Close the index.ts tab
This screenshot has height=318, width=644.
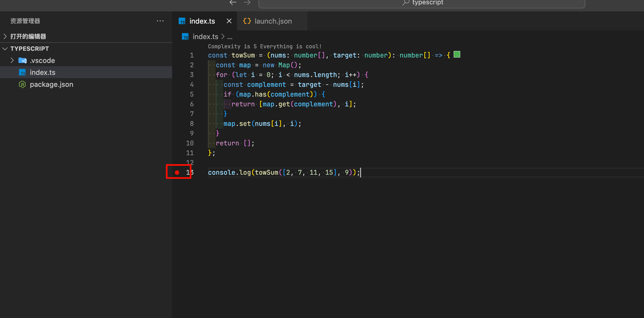click(229, 21)
